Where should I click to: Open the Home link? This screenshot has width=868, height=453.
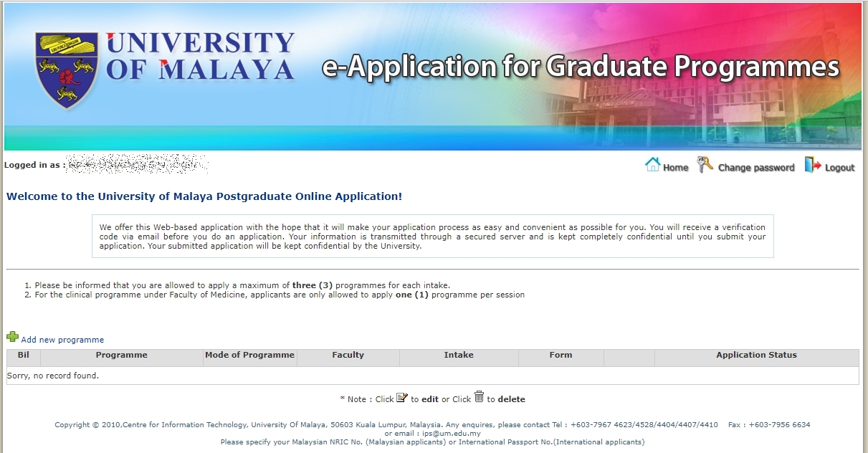pos(675,168)
